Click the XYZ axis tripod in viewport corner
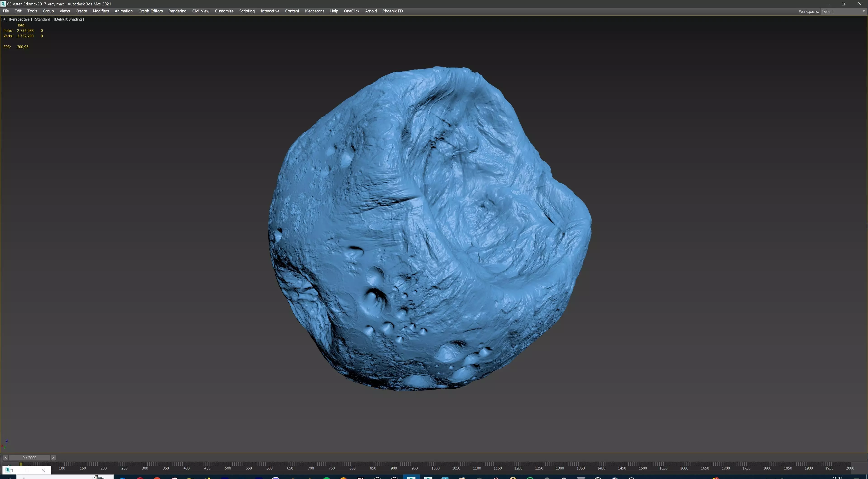Screen dimensions: 868x479 tap(5, 444)
